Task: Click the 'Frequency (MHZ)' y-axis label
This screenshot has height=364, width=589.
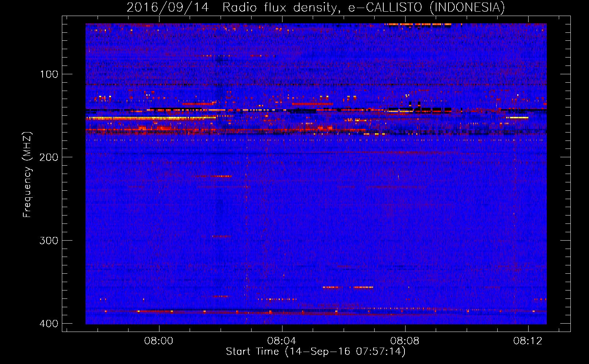Action: click(x=27, y=175)
